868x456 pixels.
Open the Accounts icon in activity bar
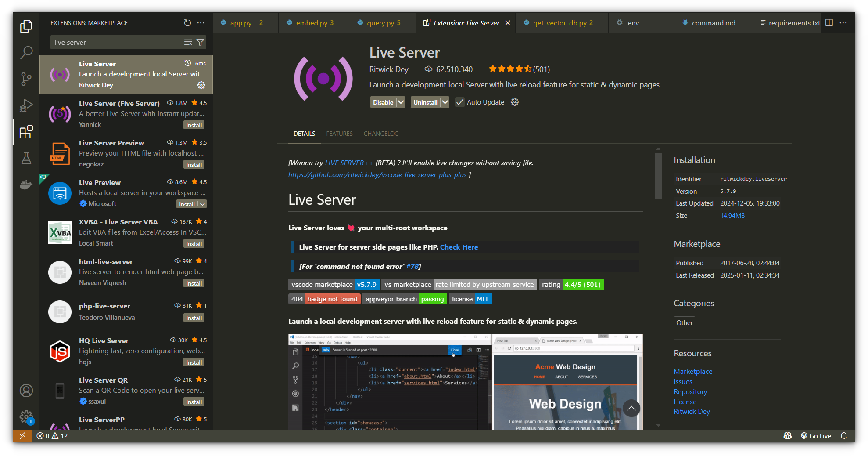(x=26, y=390)
